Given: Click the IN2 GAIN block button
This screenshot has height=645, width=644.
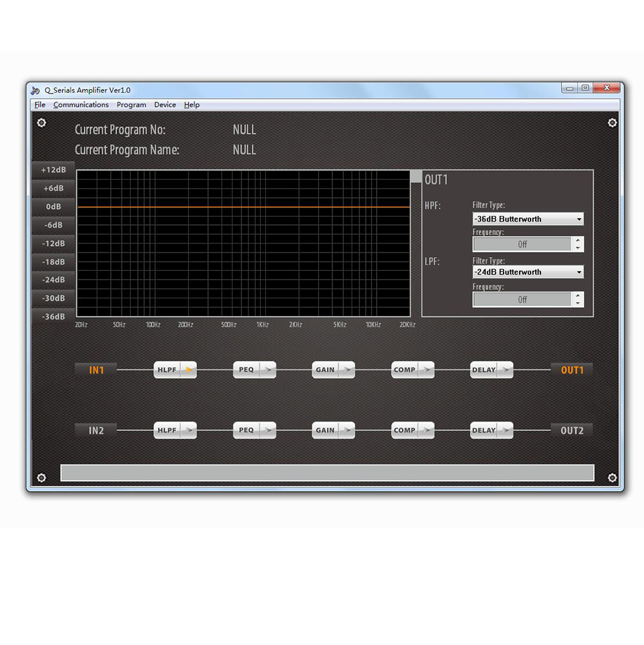Looking at the screenshot, I should click(325, 430).
